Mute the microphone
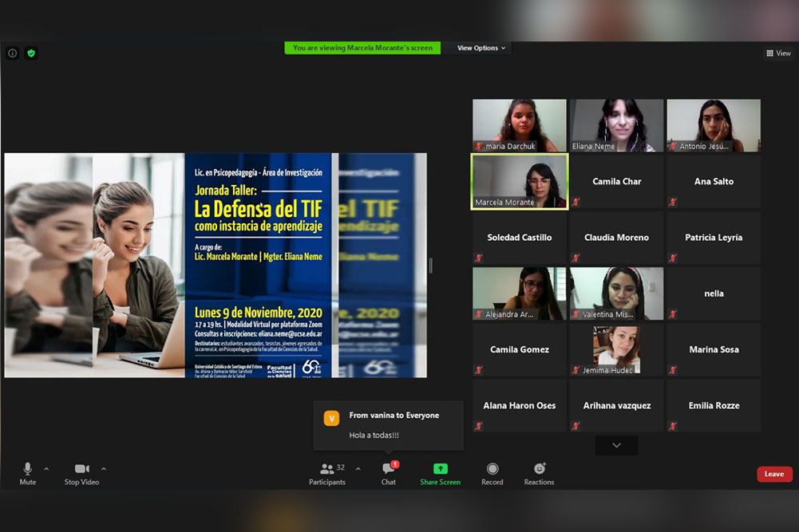Screen dimensions: 799x532 27,474
